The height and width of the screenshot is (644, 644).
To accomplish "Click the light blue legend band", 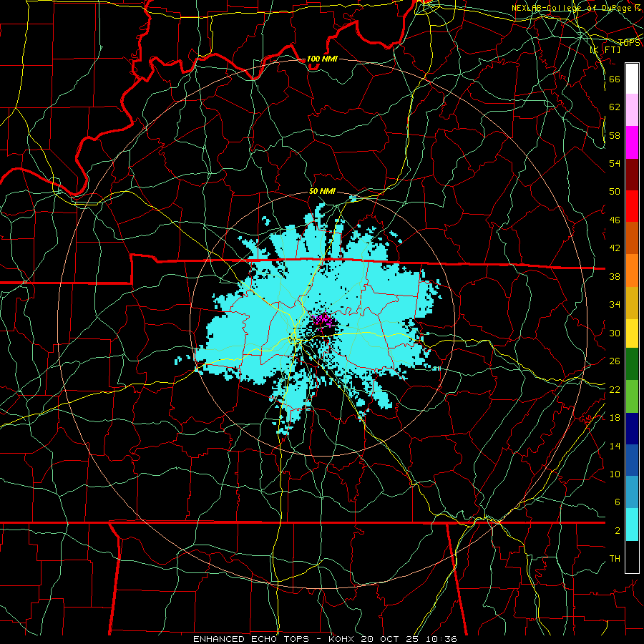I will point(632,492).
